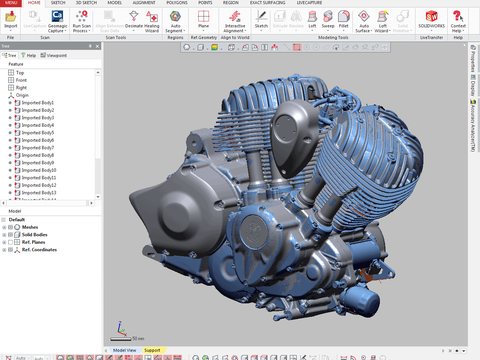The width and height of the screenshot is (480, 360).
Task: Open the red MENU tab
Action: (11, 3)
